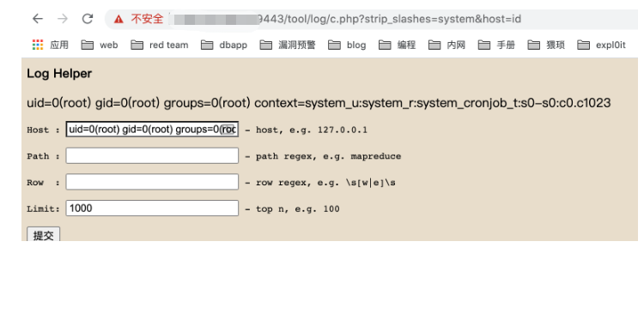The height and width of the screenshot is (314, 644).
Task: Open the 手册 bookmarks folder
Action: pos(496,45)
